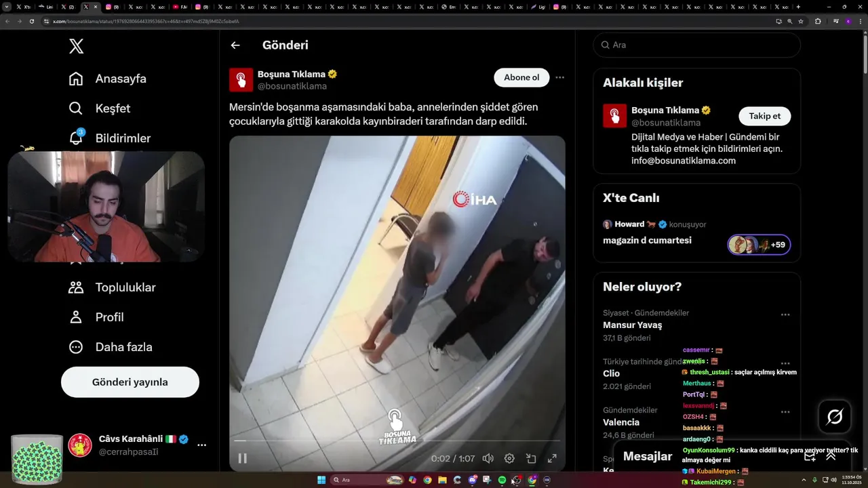Toggle picture-in-picture for the video

click(531, 458)
